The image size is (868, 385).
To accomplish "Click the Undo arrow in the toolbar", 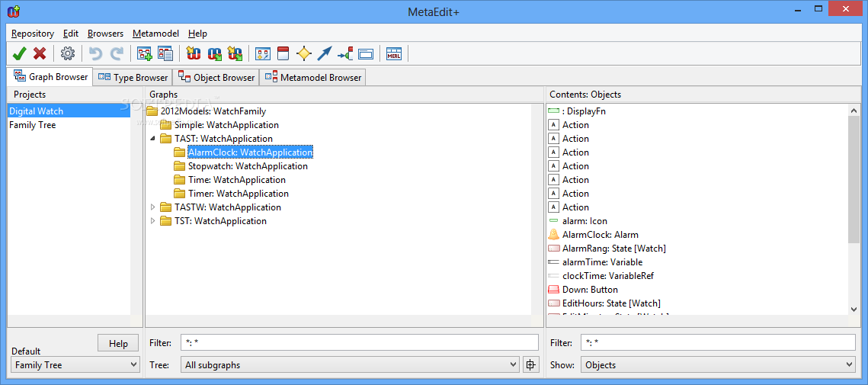I will coord(96,53).
